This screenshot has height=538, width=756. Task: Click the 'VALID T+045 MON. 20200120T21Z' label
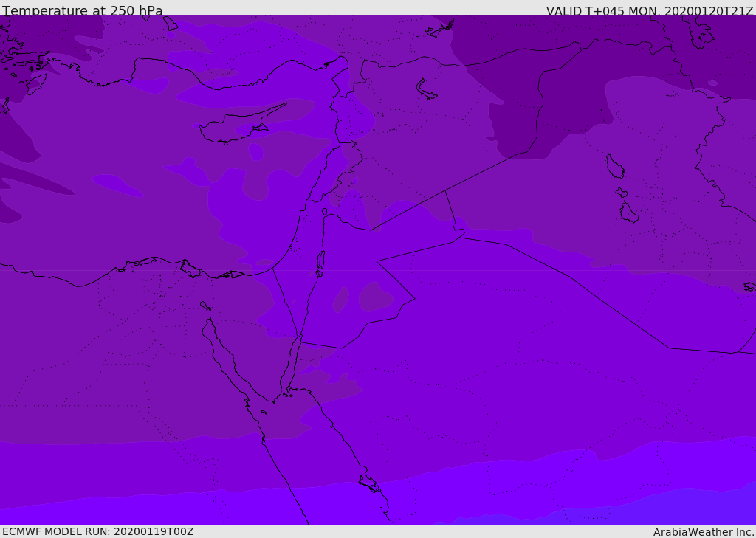[x=650, y=11]
